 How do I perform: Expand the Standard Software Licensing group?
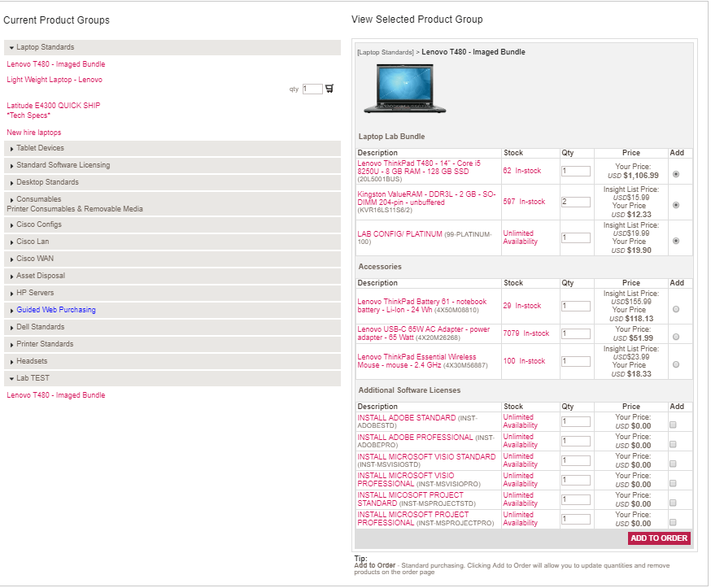pyautogui.click(x=63, y=165)
